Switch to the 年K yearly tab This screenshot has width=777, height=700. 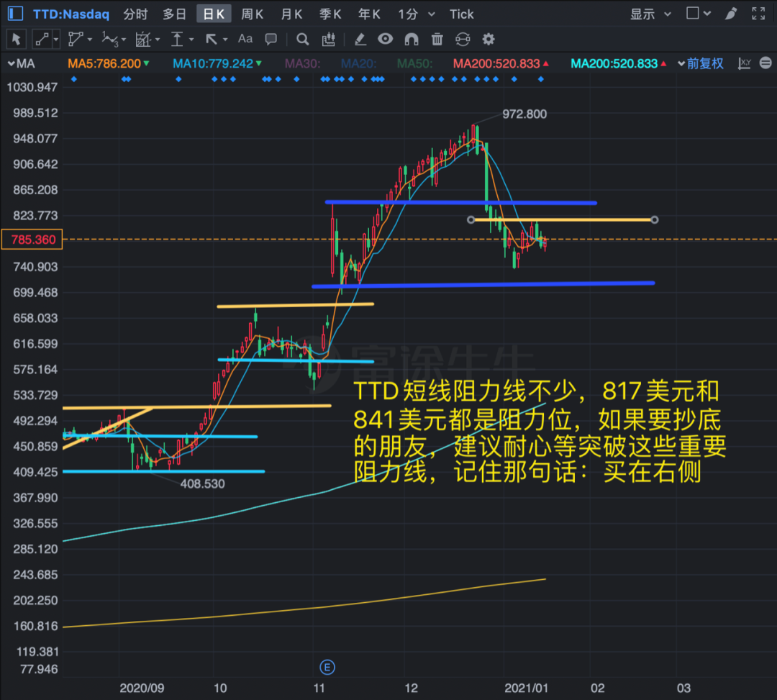[x=370, y=14]
